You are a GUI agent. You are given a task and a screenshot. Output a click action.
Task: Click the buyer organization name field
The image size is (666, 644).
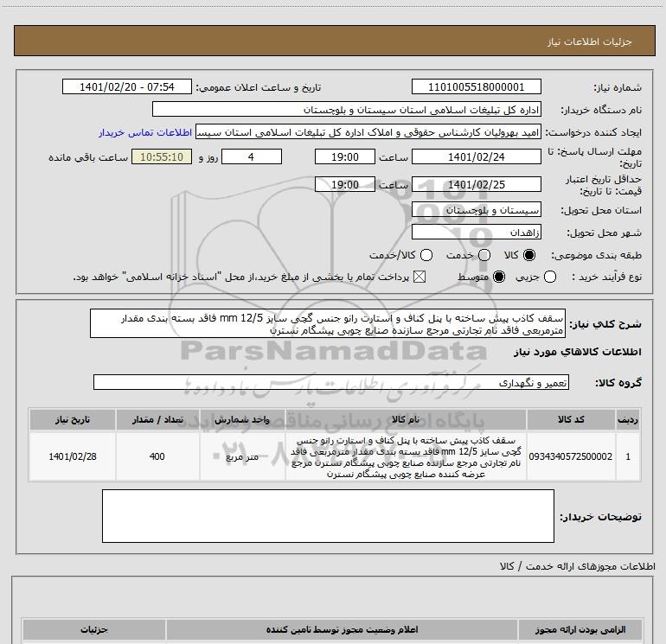[x=347, y=110]
